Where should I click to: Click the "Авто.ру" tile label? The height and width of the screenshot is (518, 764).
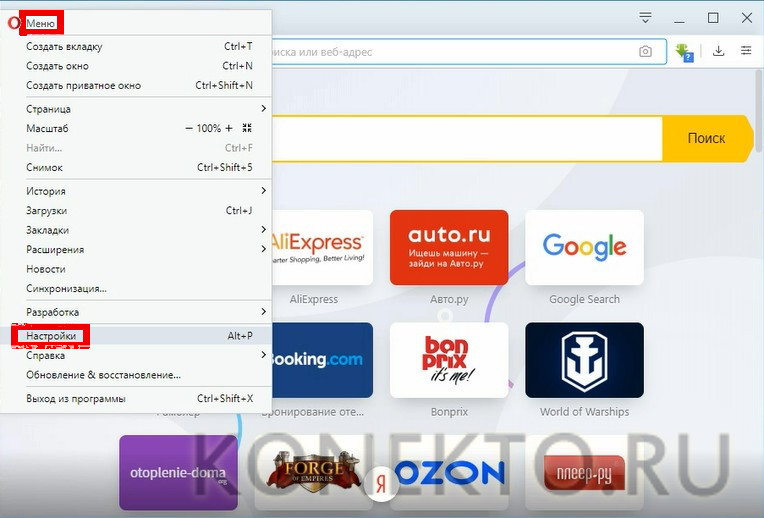click(449, 299)
